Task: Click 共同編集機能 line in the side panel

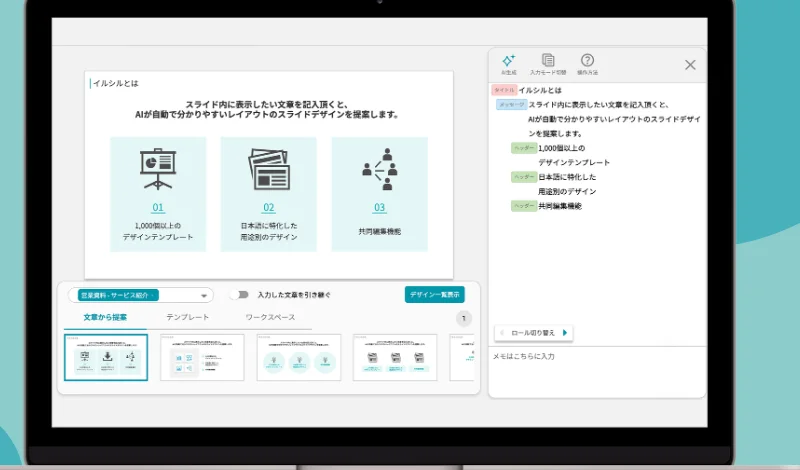Action: pos(560,206)
